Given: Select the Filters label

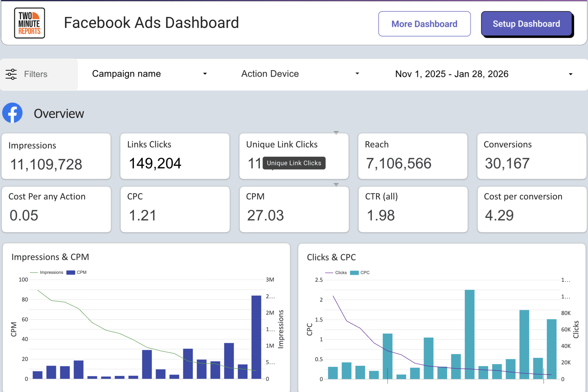Looking at the screenshot, I should [36, 74].
